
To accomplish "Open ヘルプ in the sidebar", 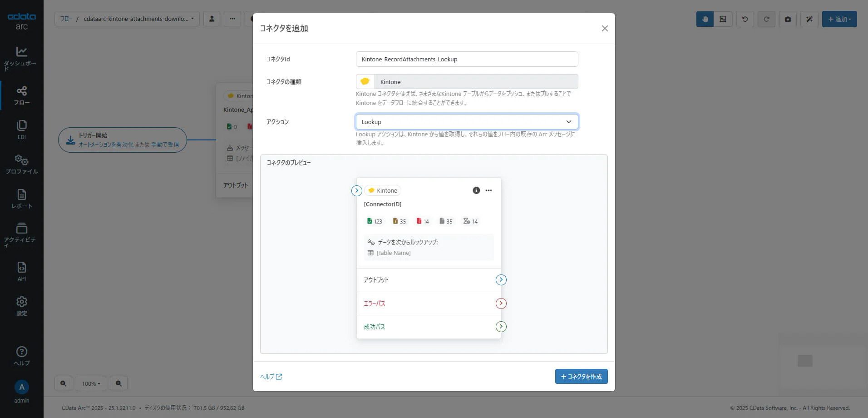I will click(21, 356).
